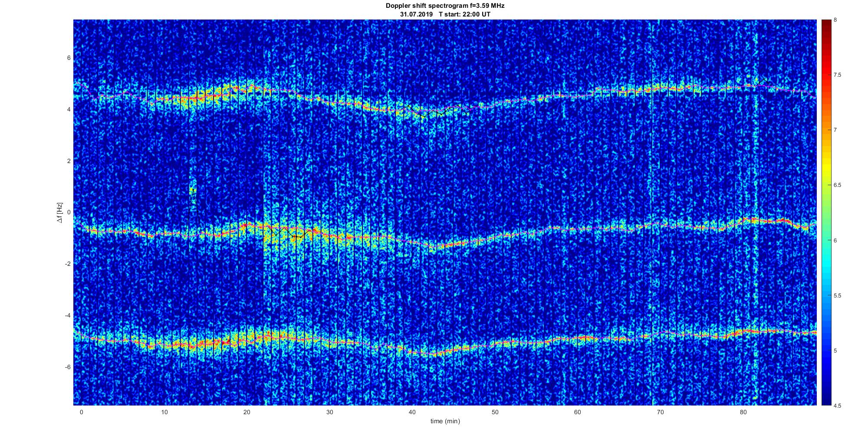Click the x-axis tick label '30'
868x435 pixels.
[x=329, y=412]
